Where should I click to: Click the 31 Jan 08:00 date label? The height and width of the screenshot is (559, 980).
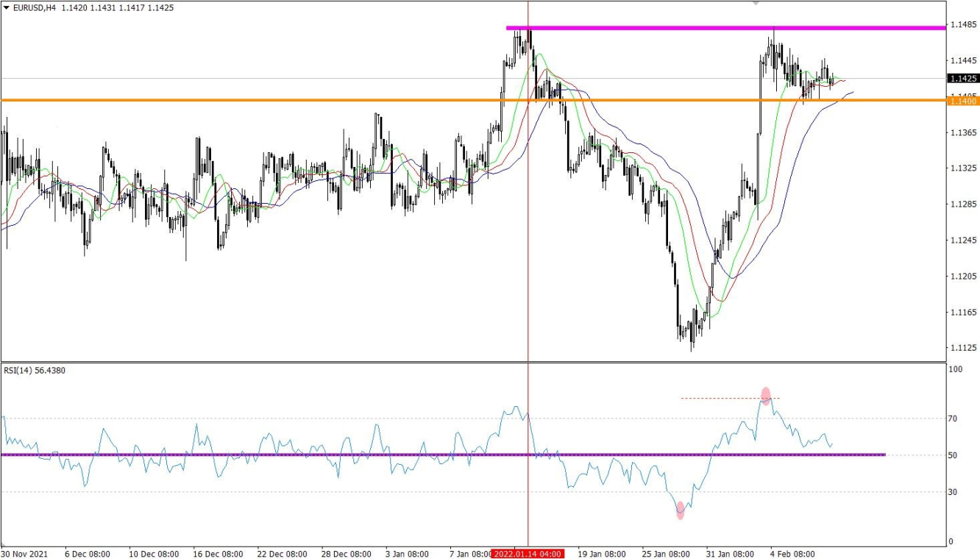731,554
